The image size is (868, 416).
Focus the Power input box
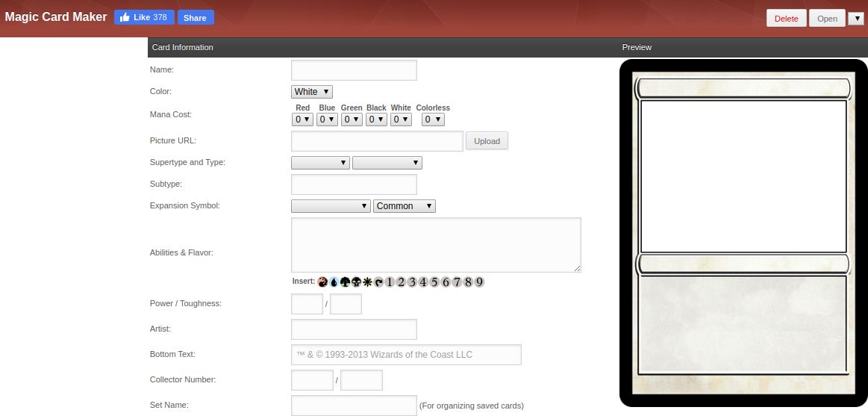click(x=307, y=304)
